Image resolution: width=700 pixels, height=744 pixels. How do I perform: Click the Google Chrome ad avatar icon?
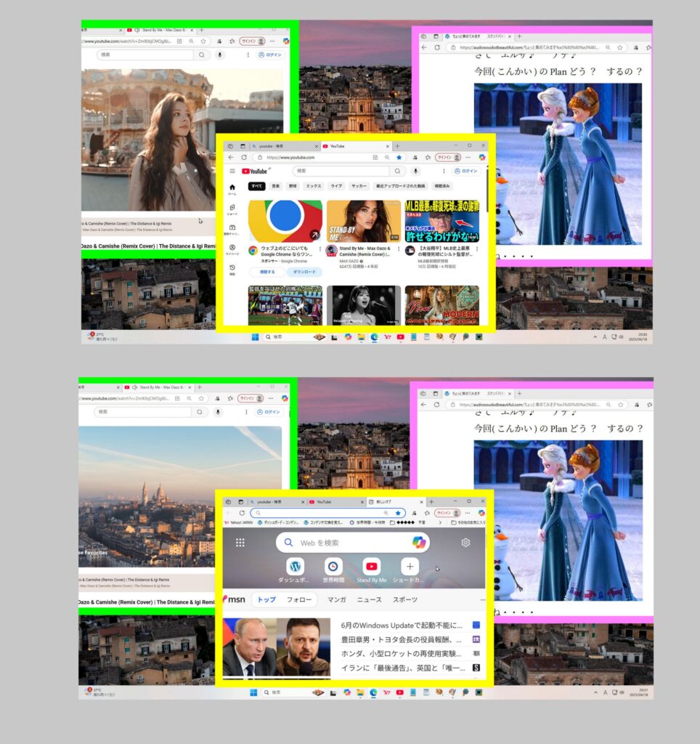tap(253, 250)
